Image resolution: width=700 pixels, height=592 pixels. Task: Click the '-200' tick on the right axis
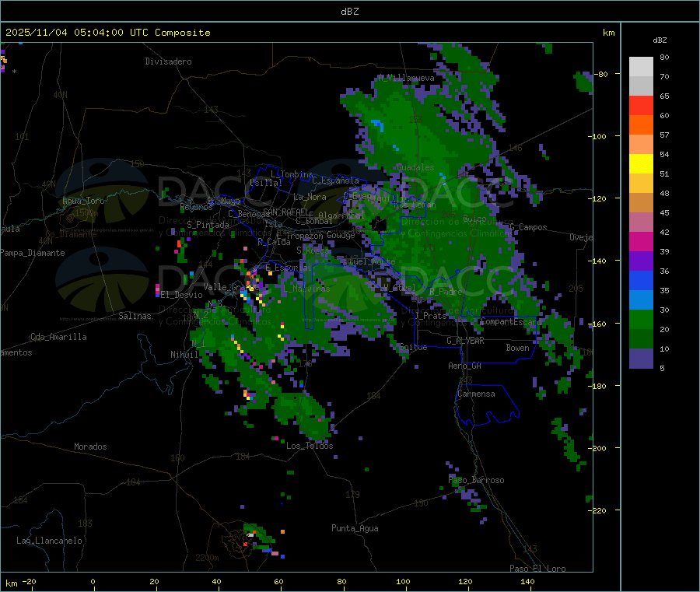click(x=597, y=448)
